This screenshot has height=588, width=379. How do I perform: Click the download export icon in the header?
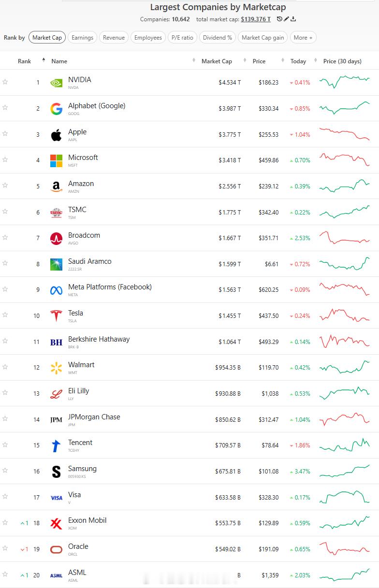pos(293,19)
